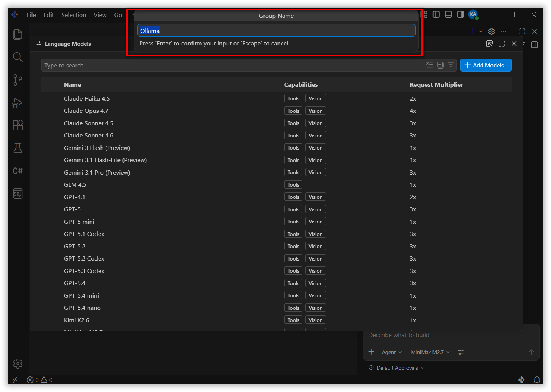551x392 pixels.
Task: Open the View menu
Action: (x=100, y=15)
